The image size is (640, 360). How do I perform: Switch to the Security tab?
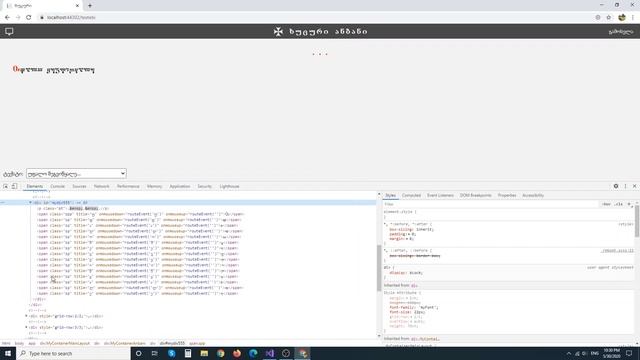tap(204, 186)
